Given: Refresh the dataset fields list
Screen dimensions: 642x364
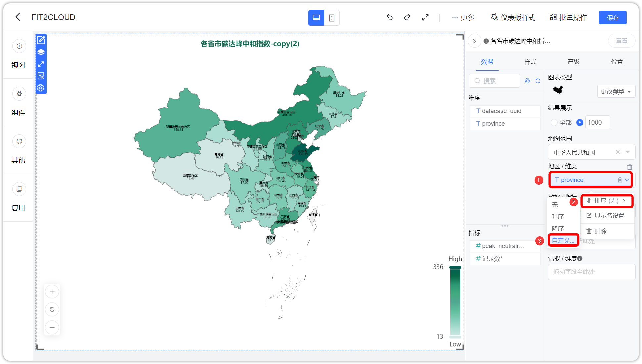Looking at the screenshot, I should [538, 81].
